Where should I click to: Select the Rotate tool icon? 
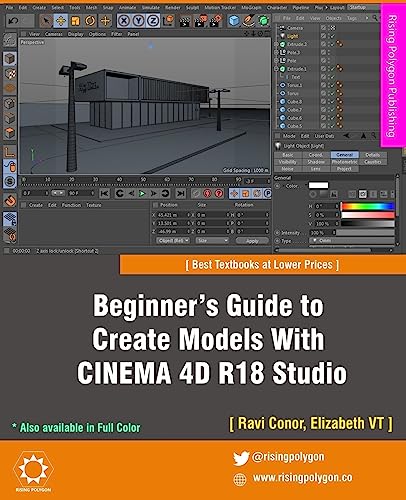90,21
